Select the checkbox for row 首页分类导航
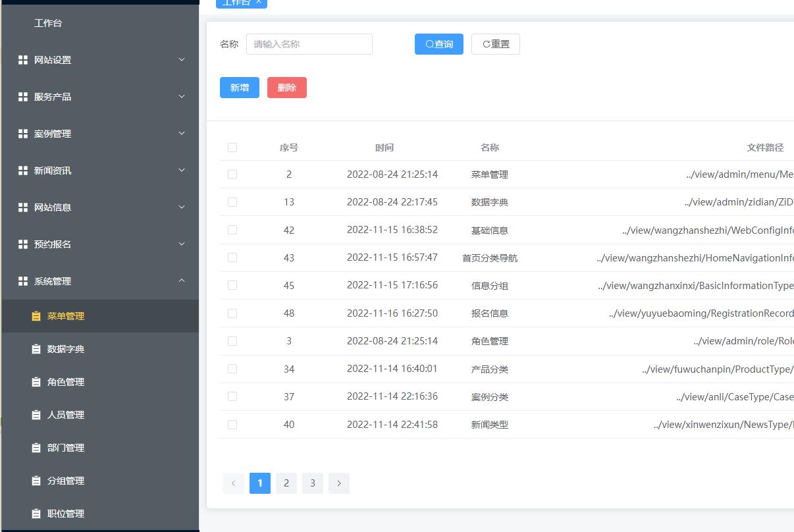This screenshot has height=532, width=794. coord(232,257)
